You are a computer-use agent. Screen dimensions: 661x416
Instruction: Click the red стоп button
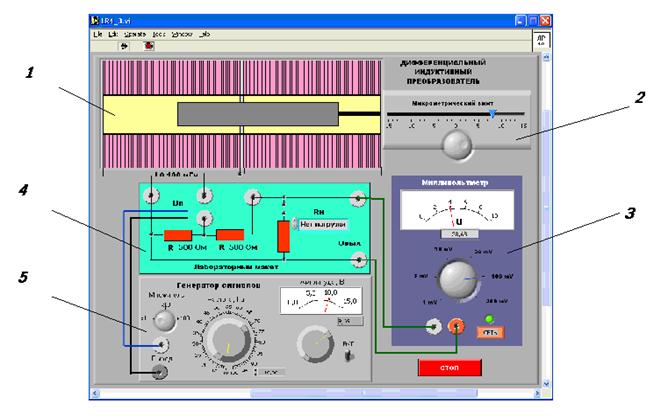[x=449, y=368]
